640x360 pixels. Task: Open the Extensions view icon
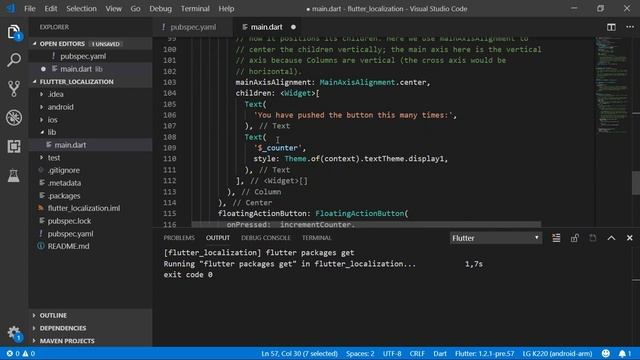pos(14,146)
